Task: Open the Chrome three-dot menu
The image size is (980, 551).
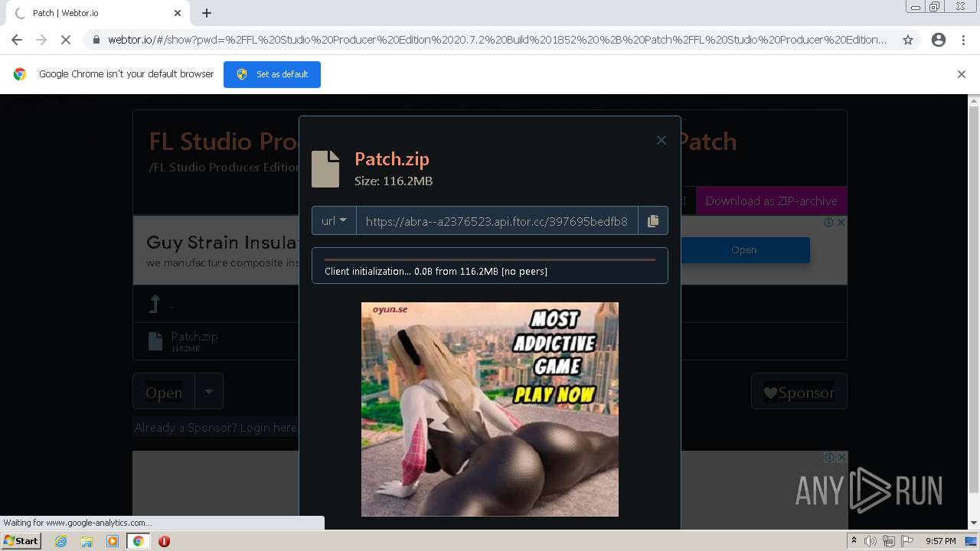Action: (964, 40)
